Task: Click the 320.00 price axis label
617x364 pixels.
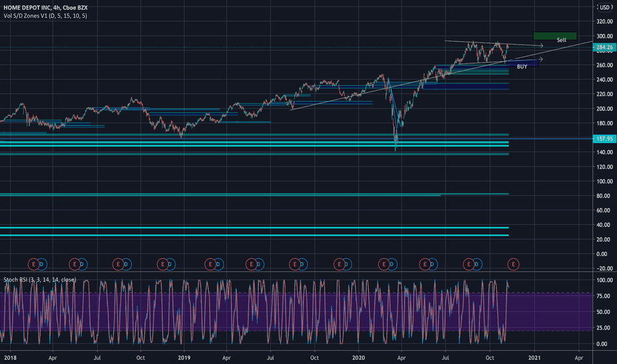Action: click(x=605, y=22)
